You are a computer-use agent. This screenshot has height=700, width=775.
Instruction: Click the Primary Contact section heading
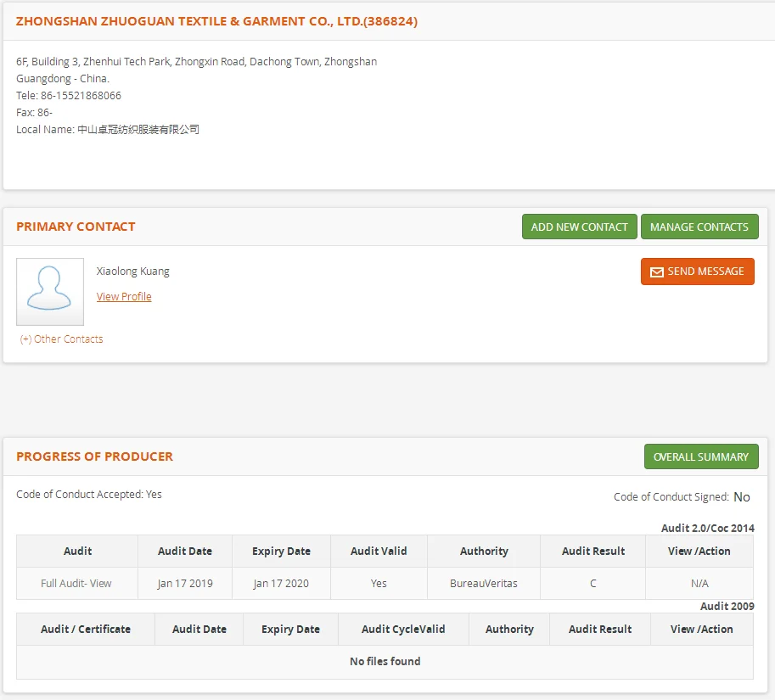(76, 227)
